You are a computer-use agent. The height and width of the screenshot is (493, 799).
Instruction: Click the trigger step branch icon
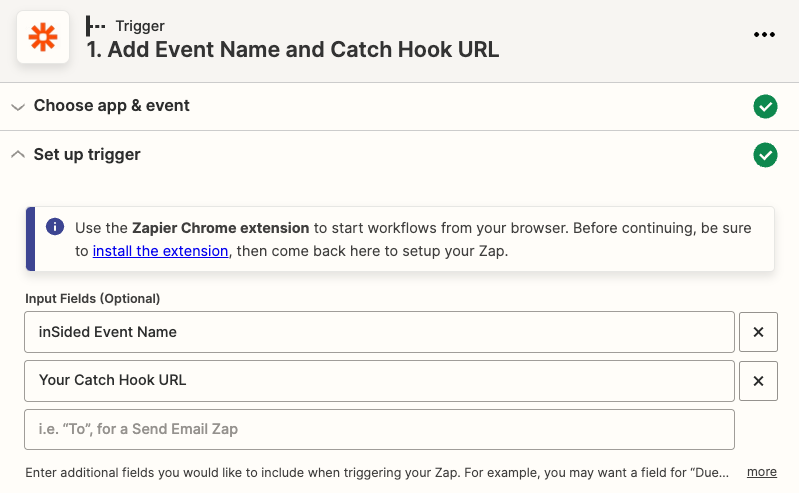pyautogui.click(x=95, y=25)
